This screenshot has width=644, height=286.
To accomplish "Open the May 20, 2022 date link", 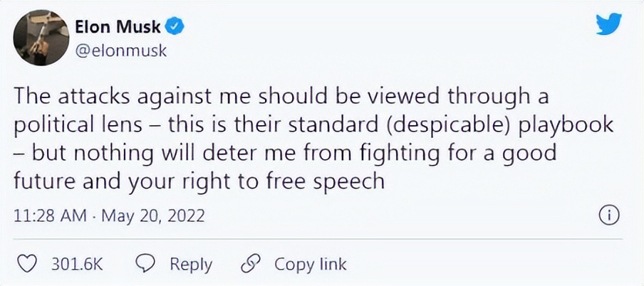I will [154, 216].
